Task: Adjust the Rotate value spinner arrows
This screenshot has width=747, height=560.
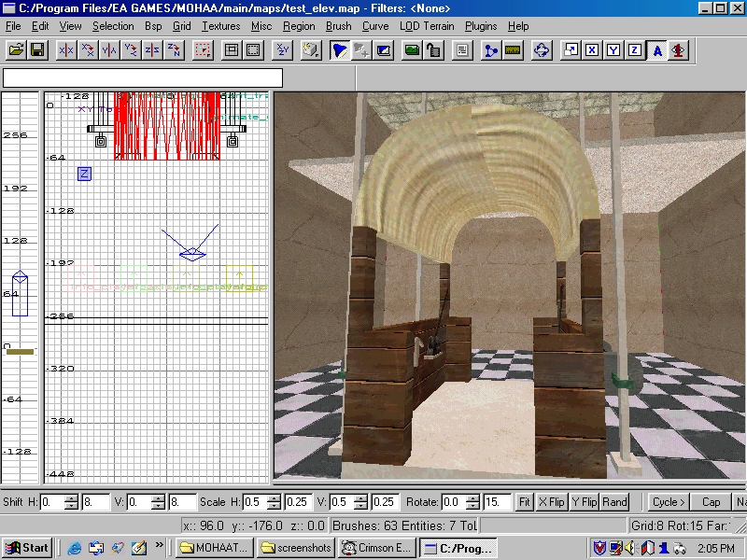Action: 472,502
